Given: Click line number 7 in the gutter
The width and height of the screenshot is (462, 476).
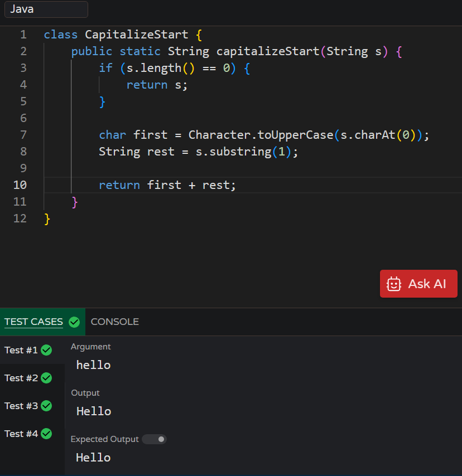Looking at the screenshot, I should (23, 135).
